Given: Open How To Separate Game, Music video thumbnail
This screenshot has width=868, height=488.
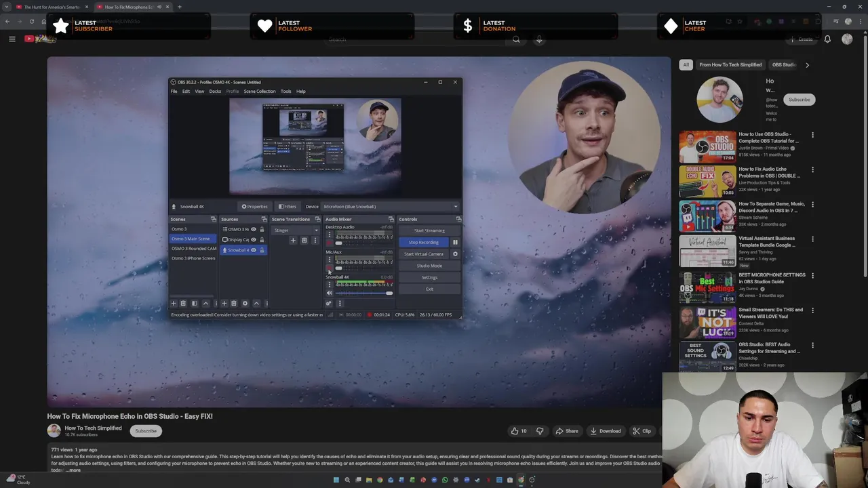Looking at the screenshot, I should tap(707, 217).
